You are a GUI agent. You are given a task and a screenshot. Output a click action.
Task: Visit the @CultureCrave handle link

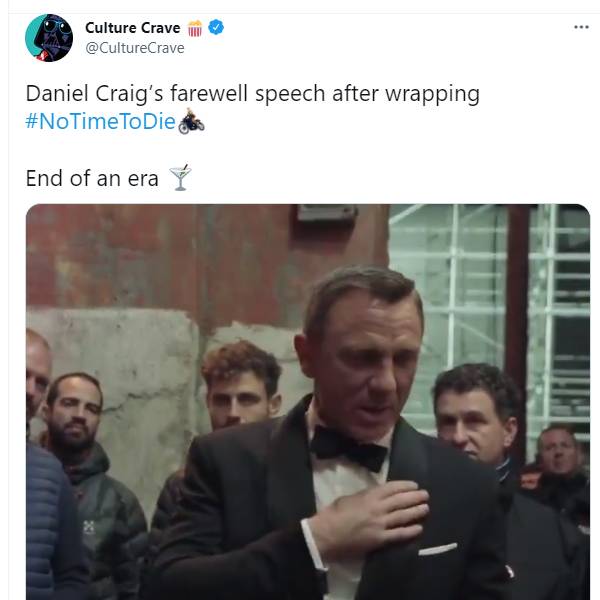pyautogui.click(x=135, y=48)
